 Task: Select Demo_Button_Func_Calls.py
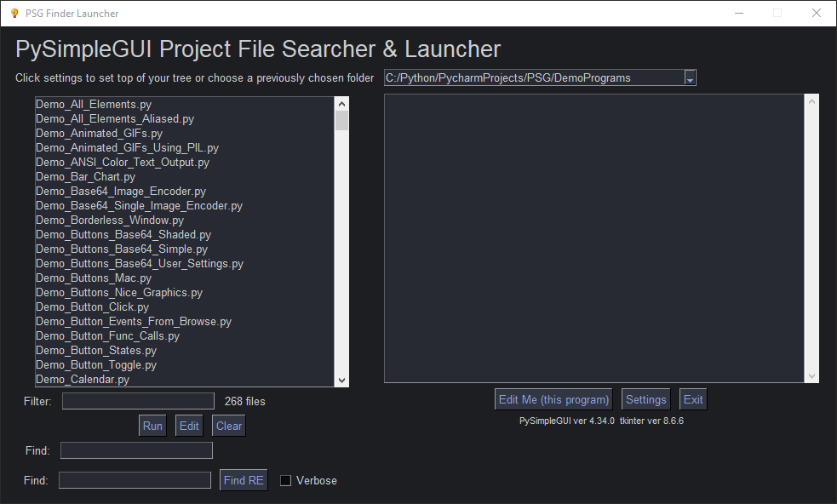pyautogui.click(x=185, y=335)
